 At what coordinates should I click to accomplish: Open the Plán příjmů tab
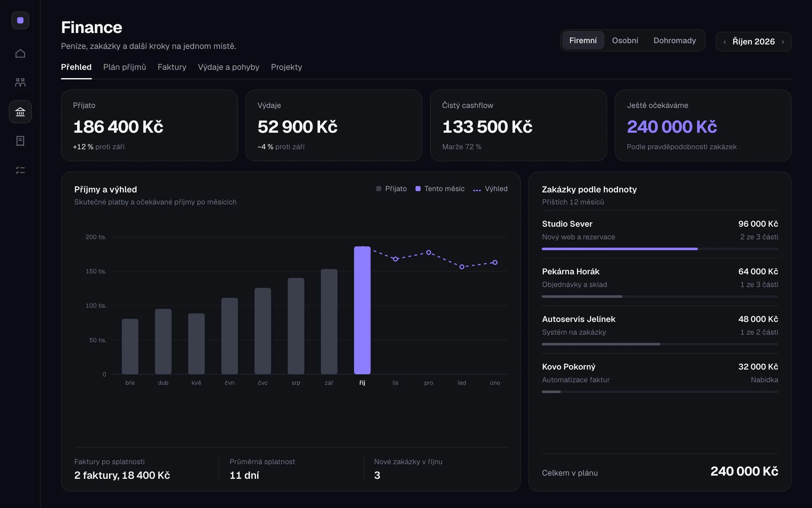124,67
